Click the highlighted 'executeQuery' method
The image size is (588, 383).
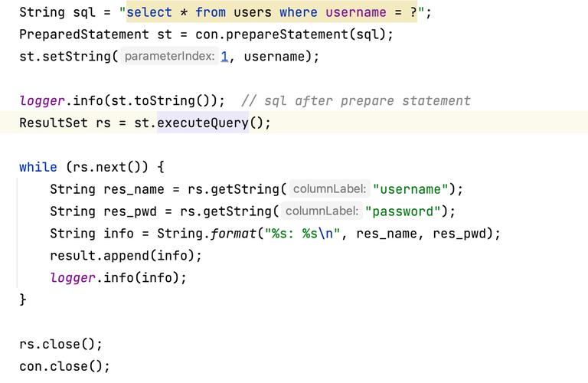click(202, 123)
